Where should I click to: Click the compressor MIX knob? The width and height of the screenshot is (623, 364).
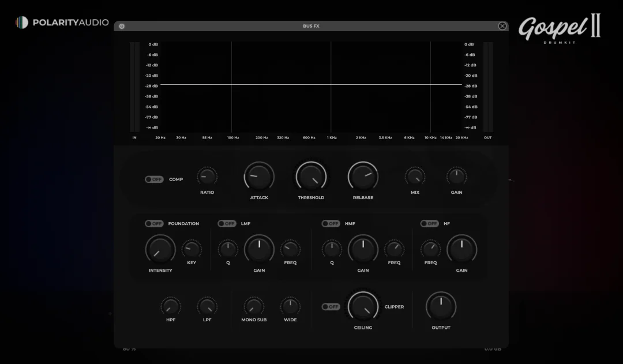click(415, 177)
